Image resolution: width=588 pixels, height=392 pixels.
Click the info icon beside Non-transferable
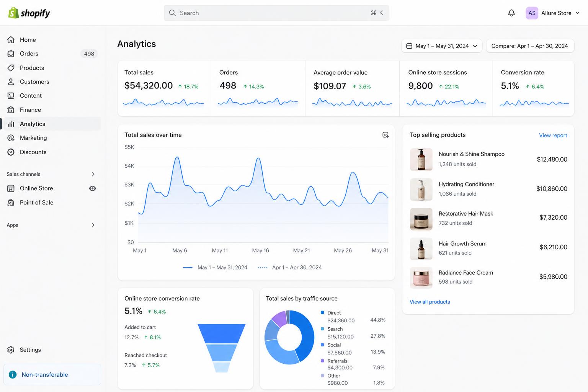pos(13,375)
